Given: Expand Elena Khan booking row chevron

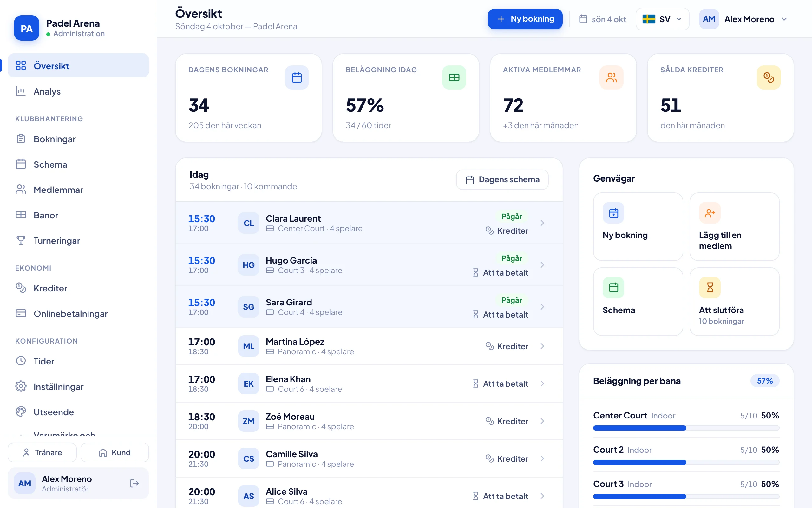Looking at the screenshot, I should point(542,384).
